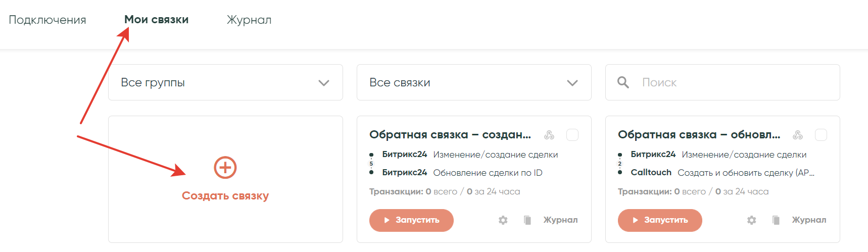Open settings gear on first Битрикс24 card
Image resolution: width=868 pixels, height=252 pixels.
point(503,220)
